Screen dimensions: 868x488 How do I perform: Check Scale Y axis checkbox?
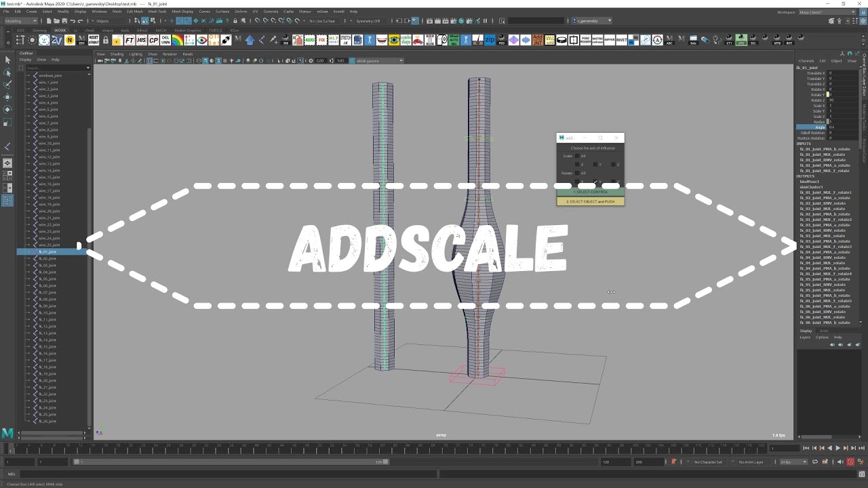click(595, 165)
